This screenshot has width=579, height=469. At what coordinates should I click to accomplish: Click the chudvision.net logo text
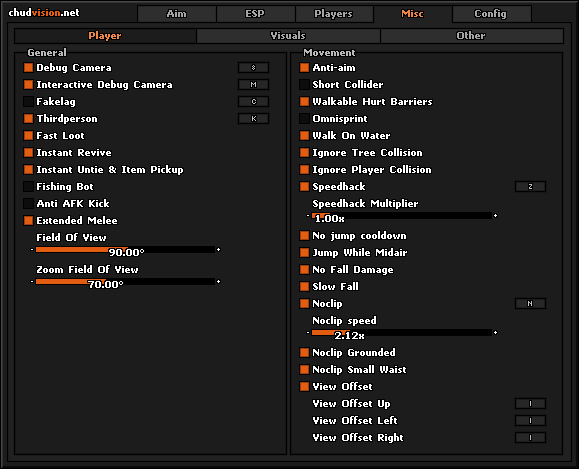click(x=44, y=13)
